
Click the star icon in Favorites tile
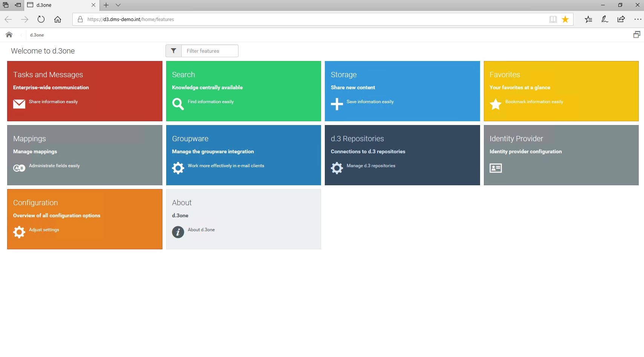[496, 104]
